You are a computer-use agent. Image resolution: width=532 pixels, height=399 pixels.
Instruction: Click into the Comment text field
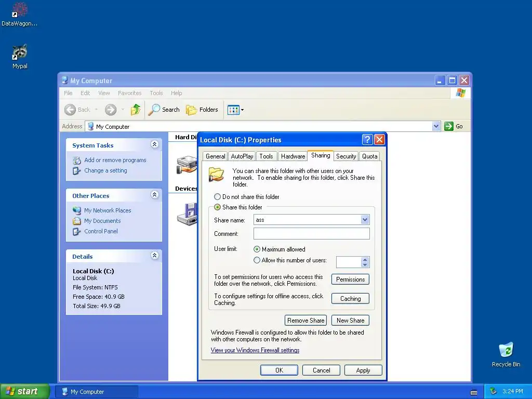click(x=312, y=233)
